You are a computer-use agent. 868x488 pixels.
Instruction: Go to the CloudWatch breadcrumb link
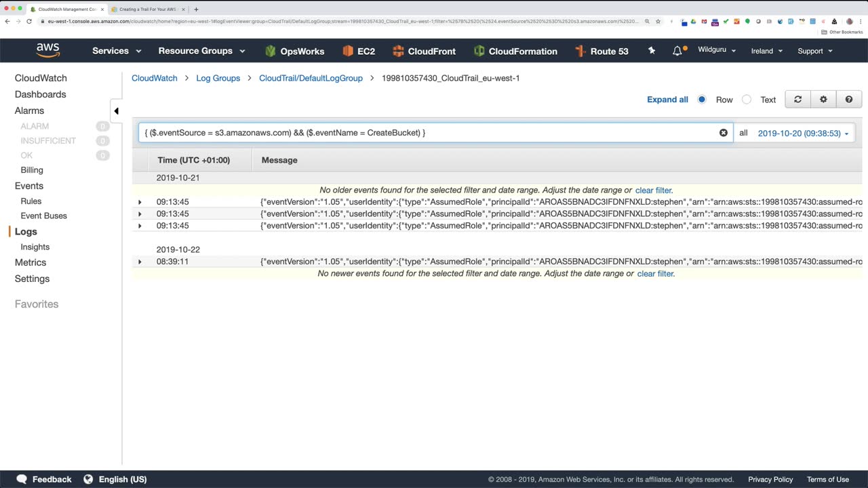click(155, 78)
